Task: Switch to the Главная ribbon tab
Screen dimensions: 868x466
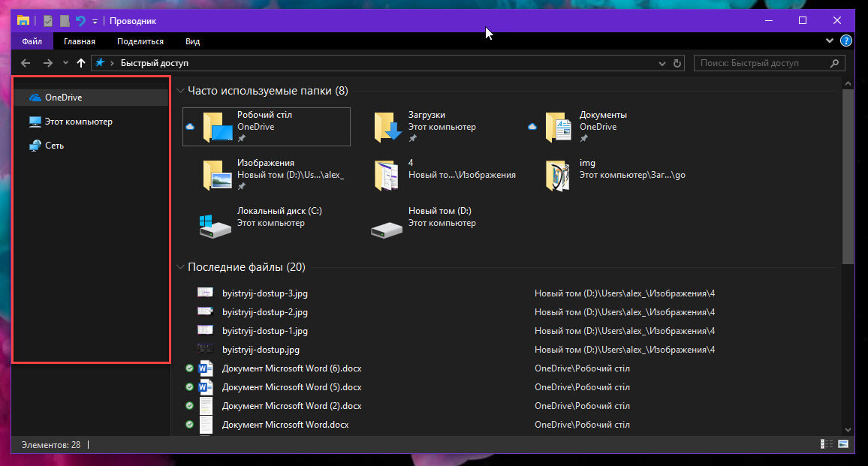Action: [79, 41]
